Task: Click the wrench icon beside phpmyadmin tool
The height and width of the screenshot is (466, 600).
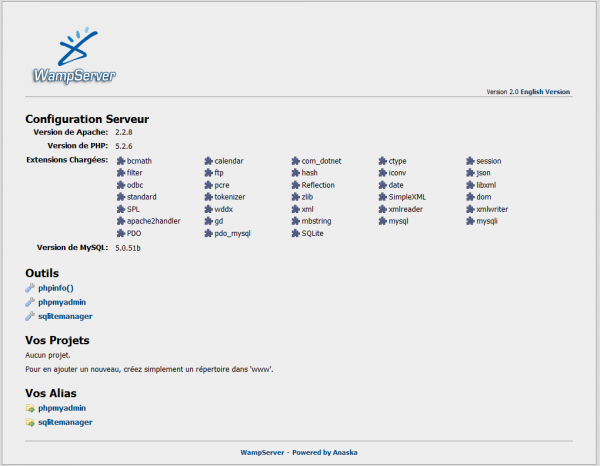Action: [30, 302]
